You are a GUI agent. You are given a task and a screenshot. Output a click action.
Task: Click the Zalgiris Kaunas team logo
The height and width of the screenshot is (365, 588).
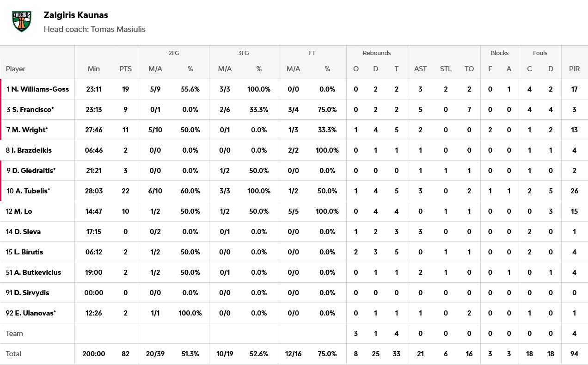pyautogui.click(x=22, y=21)
